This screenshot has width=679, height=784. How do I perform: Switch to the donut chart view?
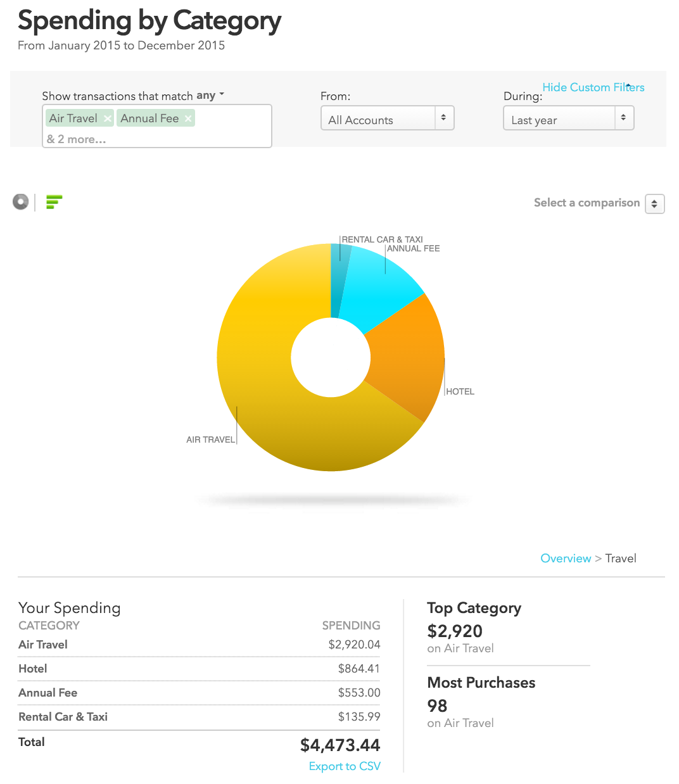(21, 201)
